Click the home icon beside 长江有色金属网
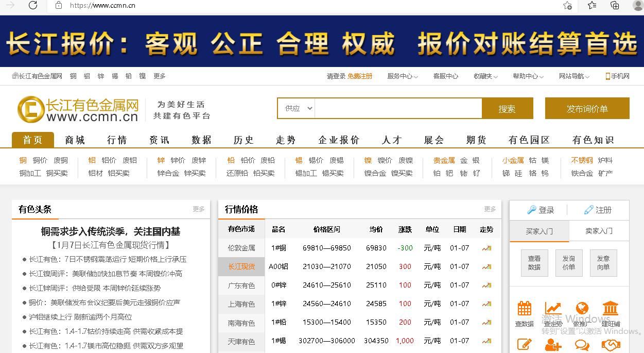644x353 pixels. click(x=15, y=76)
